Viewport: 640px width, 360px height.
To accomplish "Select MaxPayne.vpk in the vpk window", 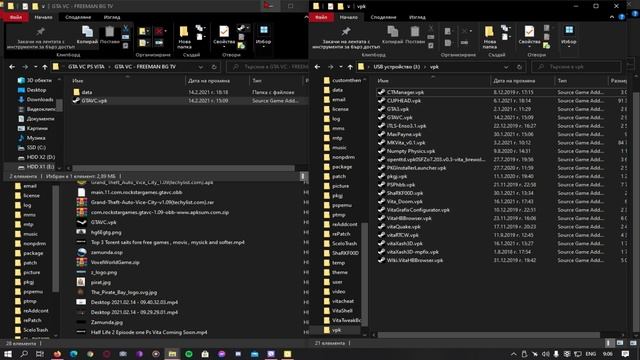I will click(404, 134).
